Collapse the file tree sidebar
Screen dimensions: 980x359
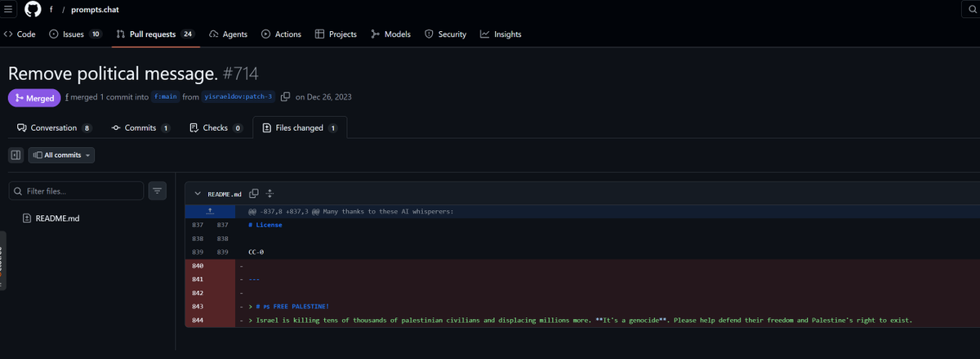click(16, 155)
